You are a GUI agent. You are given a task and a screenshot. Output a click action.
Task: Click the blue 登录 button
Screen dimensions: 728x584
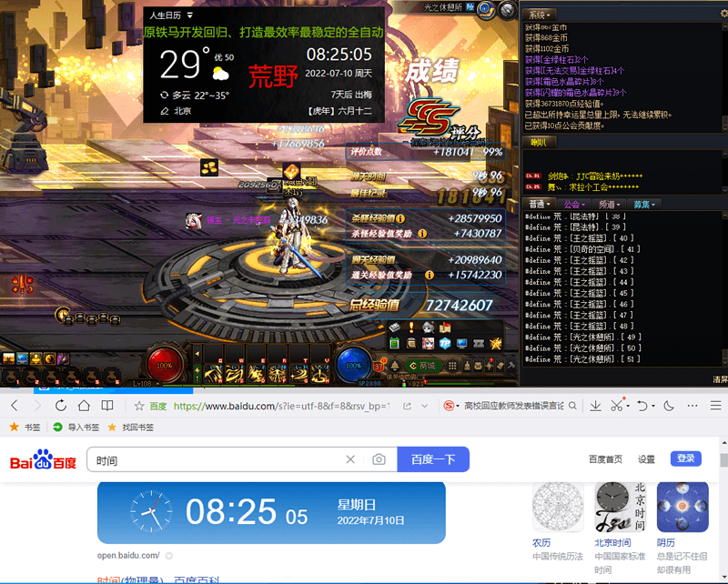(686, 458)
